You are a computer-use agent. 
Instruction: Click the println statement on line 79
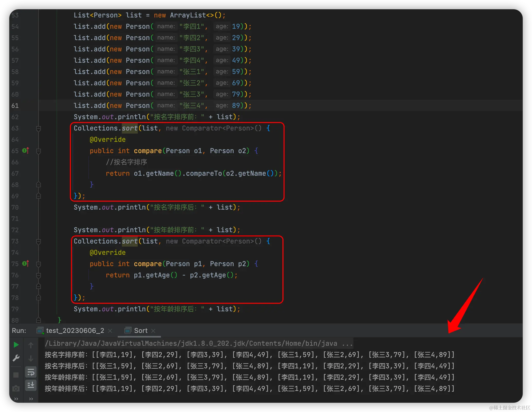157,309
